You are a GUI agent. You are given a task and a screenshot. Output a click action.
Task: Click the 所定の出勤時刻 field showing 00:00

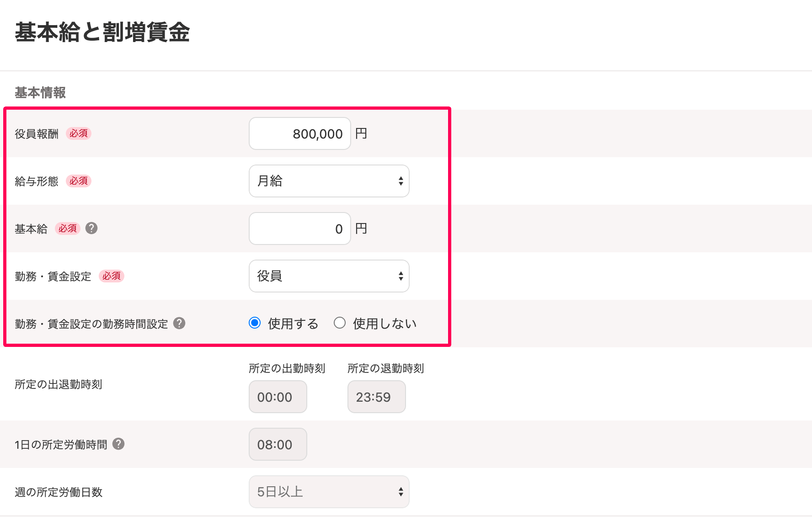278,397
